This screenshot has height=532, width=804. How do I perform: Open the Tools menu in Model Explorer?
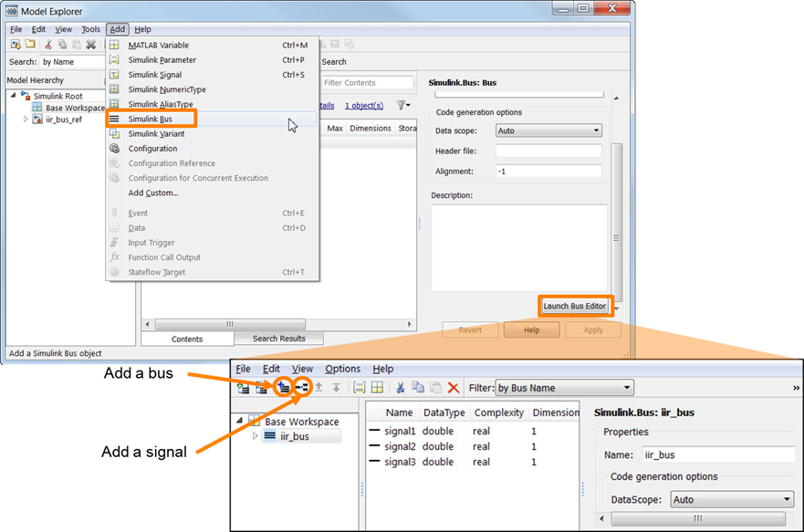(x=90, y=29)
